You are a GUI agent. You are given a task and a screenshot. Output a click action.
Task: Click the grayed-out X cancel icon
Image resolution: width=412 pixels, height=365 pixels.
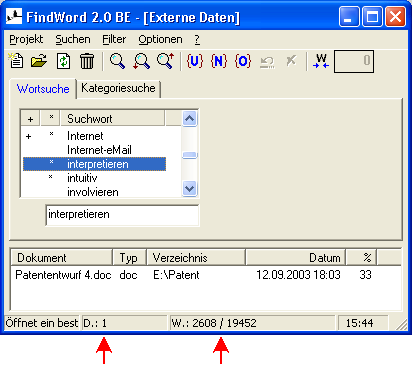tap(291, 61)
